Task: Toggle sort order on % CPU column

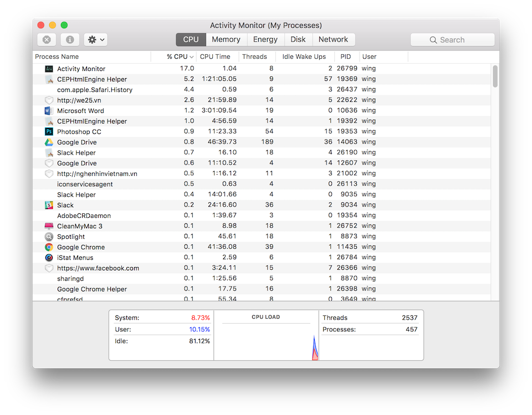Action: 173,57
